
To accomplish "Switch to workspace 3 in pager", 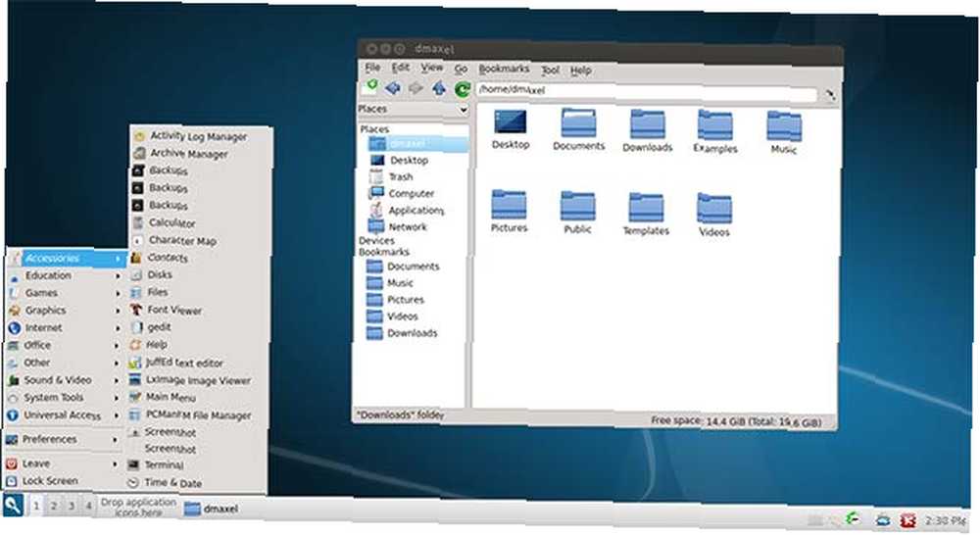I will 72,507.
